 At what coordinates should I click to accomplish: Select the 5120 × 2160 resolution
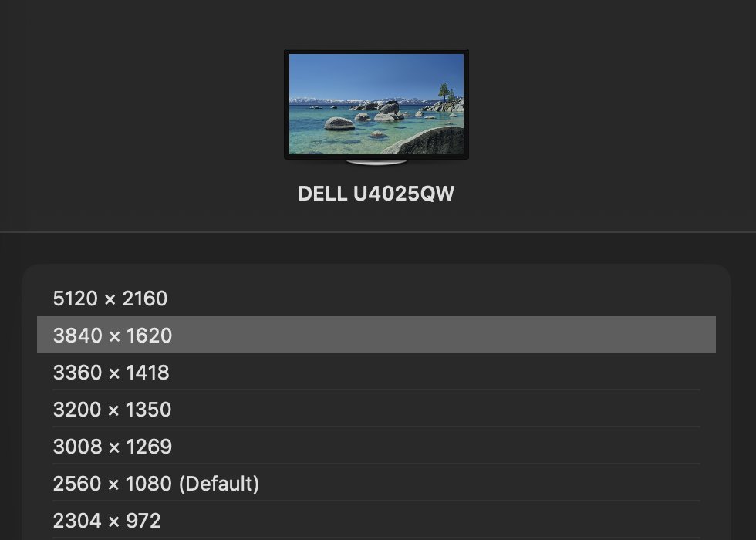(110, 299)
